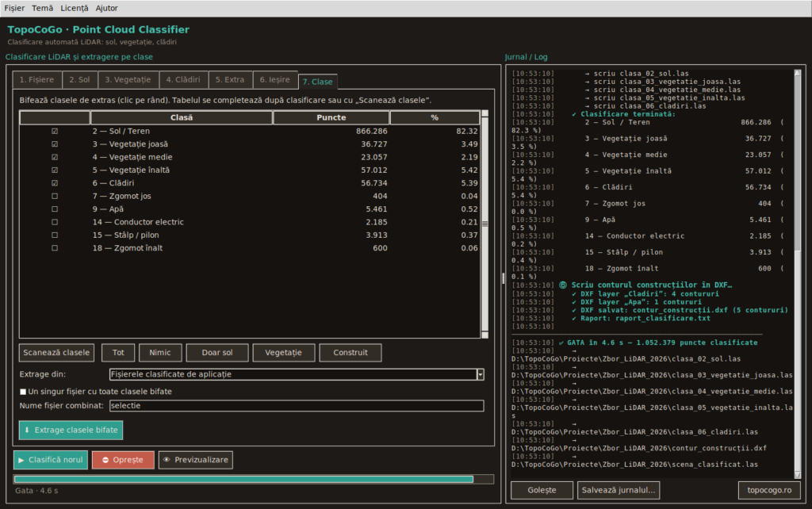This screenshot has height=509, width=812.
Task: Open the Fișier menu
Action: click(x=14, y=8)
